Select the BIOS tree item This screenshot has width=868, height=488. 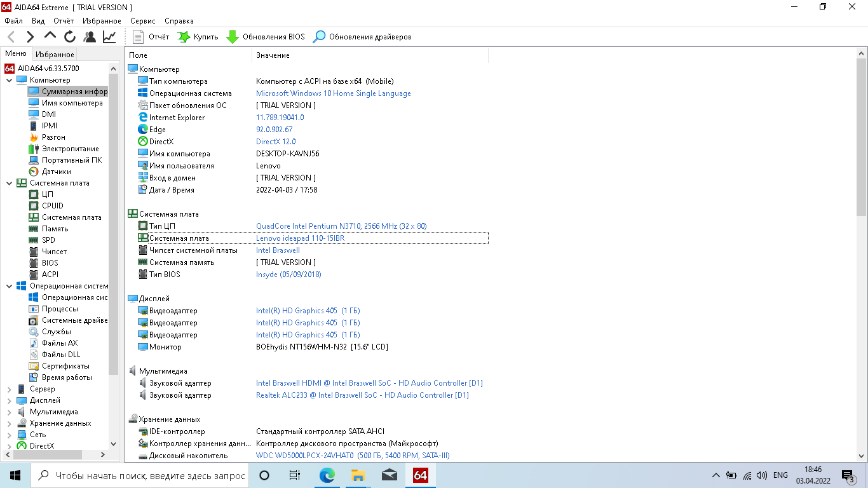[43, 263]
